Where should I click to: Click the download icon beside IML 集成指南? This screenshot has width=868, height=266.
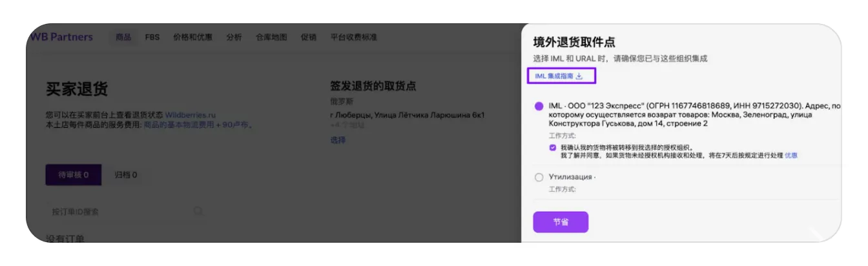579,76
